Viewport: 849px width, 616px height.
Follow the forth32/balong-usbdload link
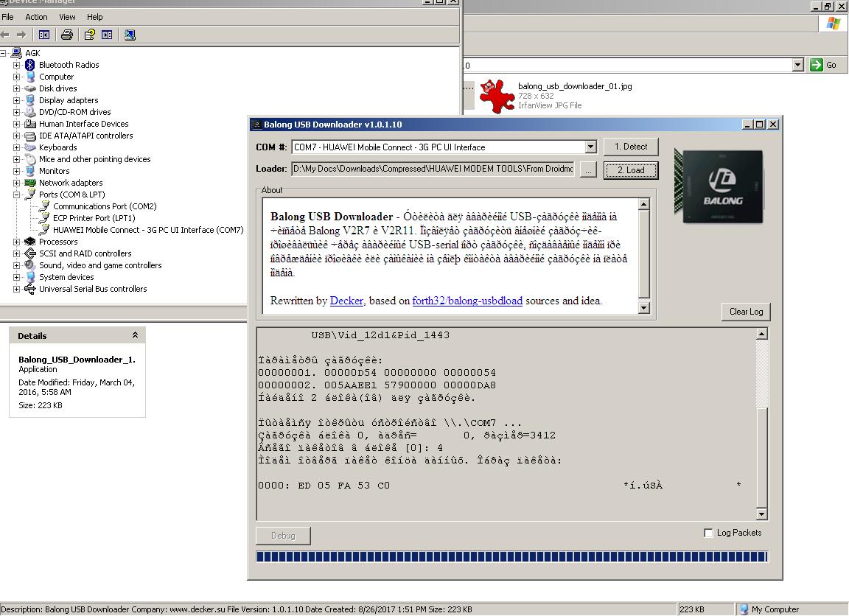coord(467,301)
